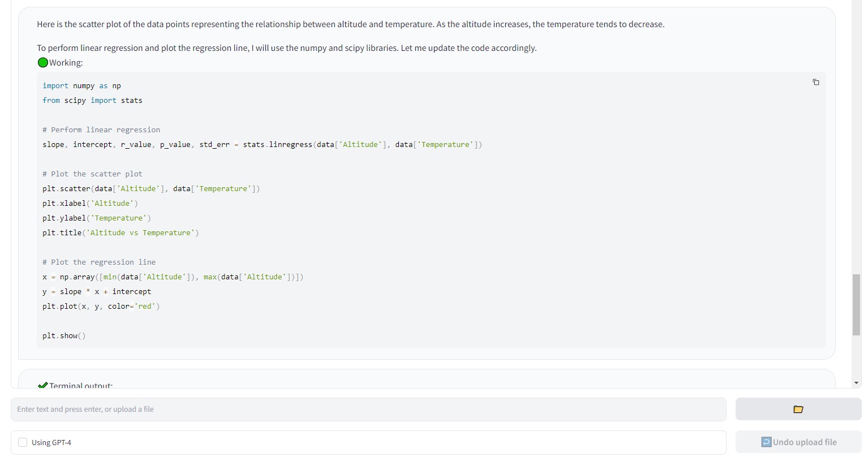
Task: Check the box beside Using GPT-4 label
Action: point(23,442)
